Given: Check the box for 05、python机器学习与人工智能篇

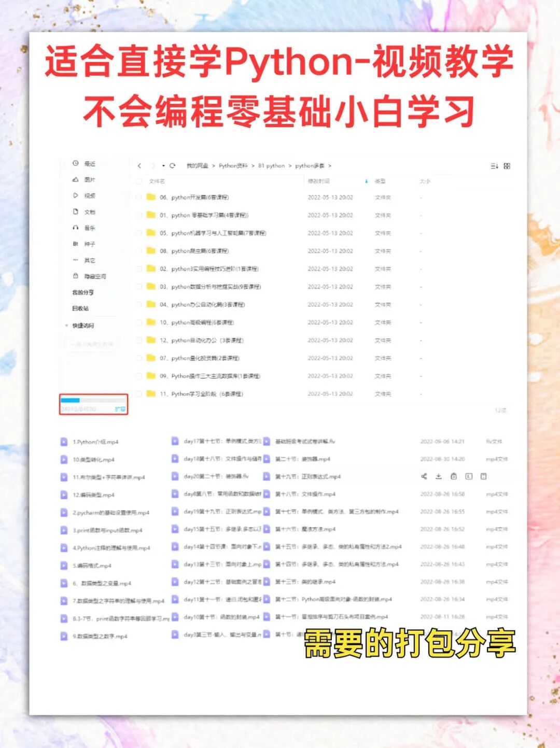Looking at the screenshot, I should (x=138, y=233).
